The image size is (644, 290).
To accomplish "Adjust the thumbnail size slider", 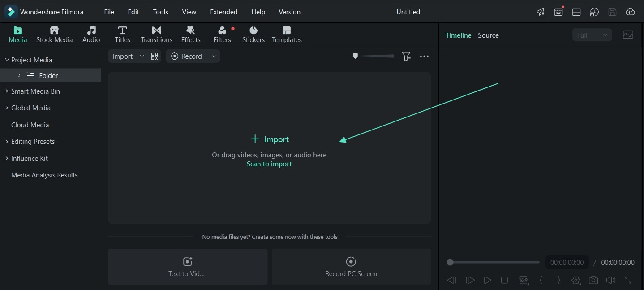I will click(371, 56).
